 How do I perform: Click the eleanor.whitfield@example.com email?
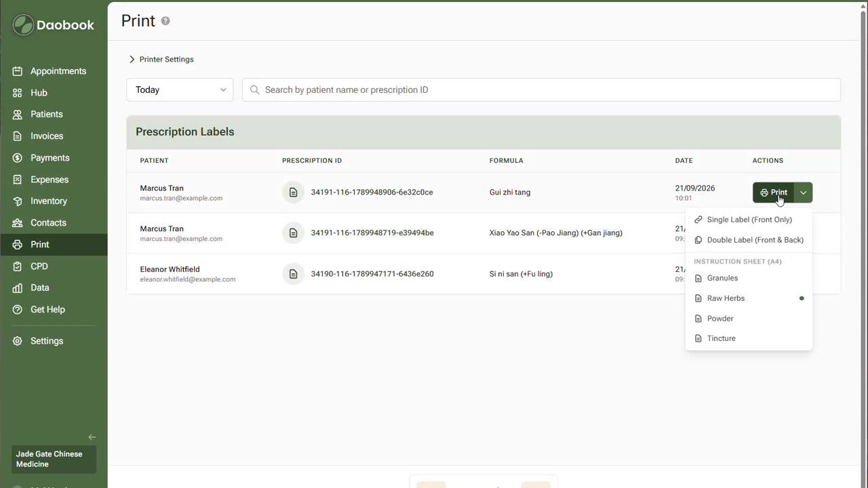(x=188, y=279)
